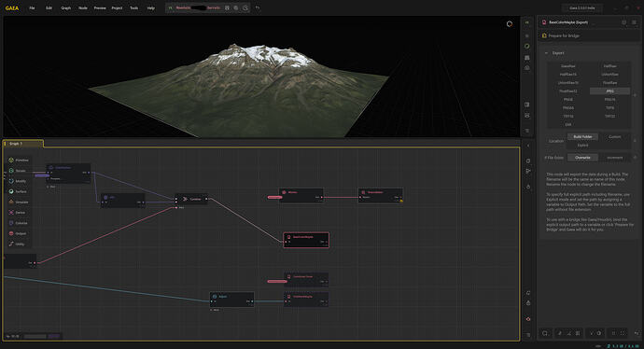Screen dimensions: 644x349
Task: Open the Derive node category
Action: 18,212
